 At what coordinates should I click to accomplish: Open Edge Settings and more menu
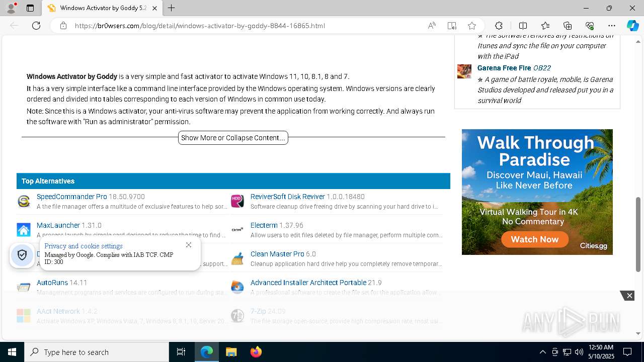(x=612, y=26)
